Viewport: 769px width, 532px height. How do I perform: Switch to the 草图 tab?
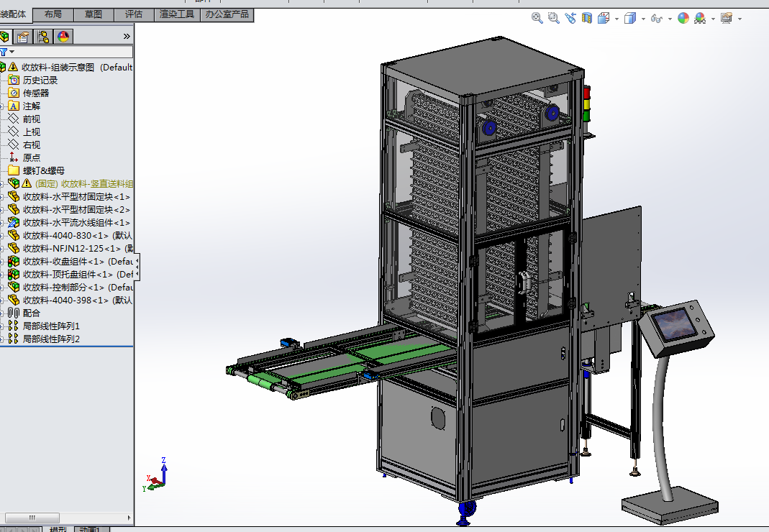point(94,14)
